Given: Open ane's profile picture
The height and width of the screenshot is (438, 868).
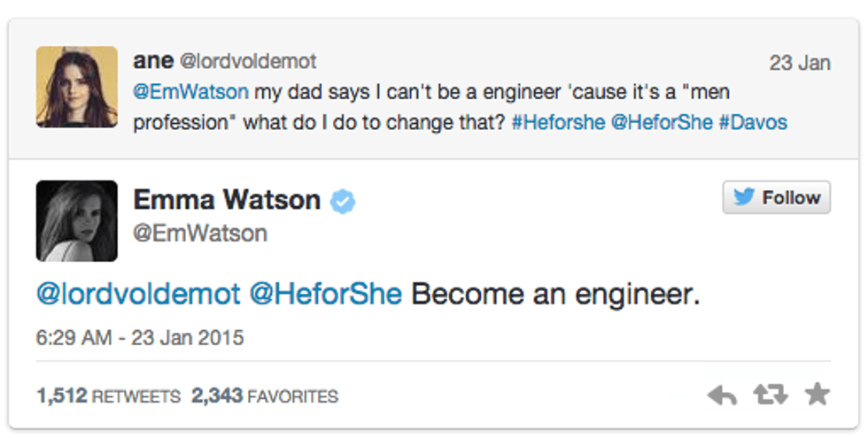Looking at the screenshot, I should coord(77,87).
